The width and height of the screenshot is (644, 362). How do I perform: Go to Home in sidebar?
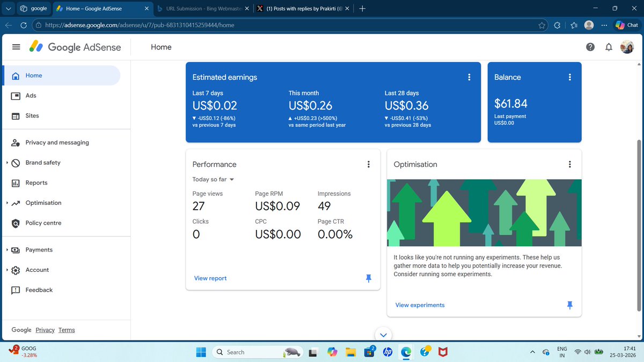(x=61, y=76)
